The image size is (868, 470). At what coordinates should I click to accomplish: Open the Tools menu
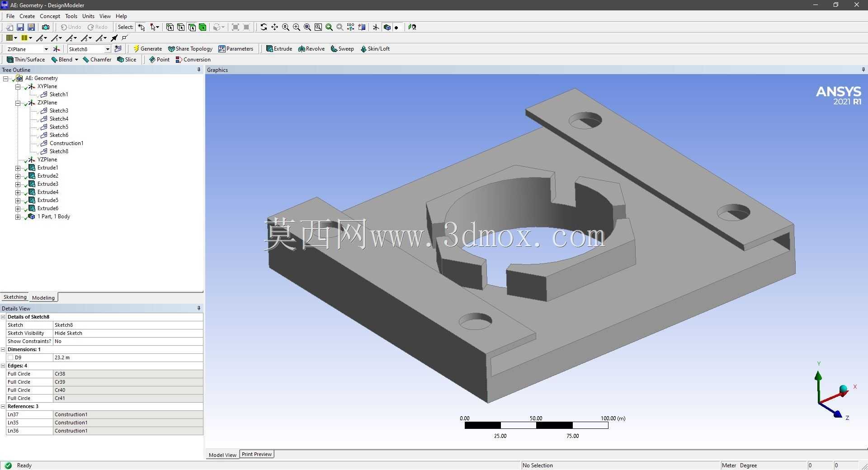pyautogui.click(x=71, y=16)
